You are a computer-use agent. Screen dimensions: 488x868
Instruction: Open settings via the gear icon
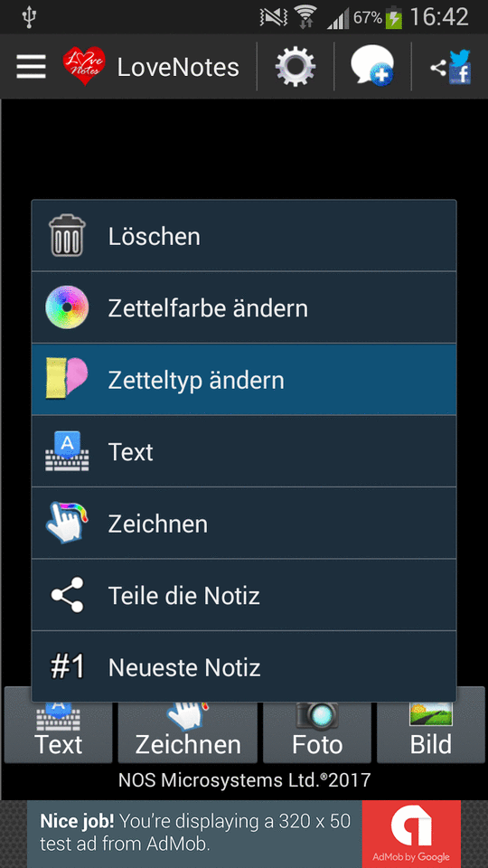pyautogui.click(x=296, y=67)
